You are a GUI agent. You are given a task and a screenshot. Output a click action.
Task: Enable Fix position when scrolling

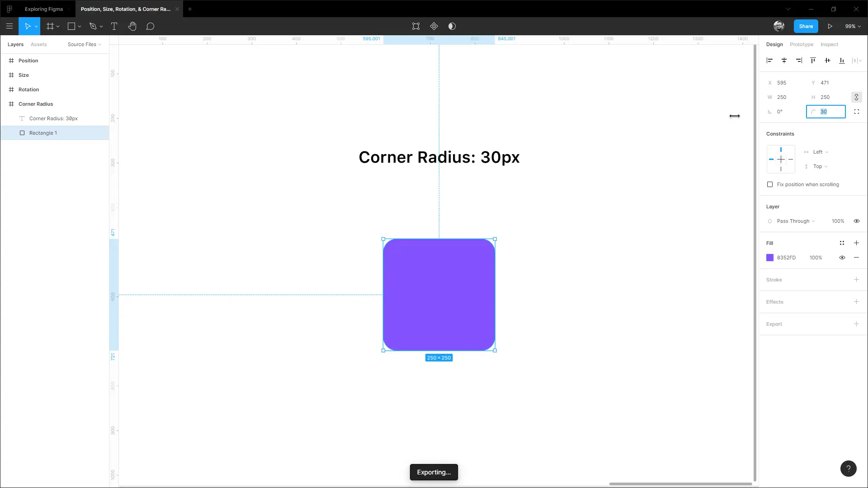point(770,184)
